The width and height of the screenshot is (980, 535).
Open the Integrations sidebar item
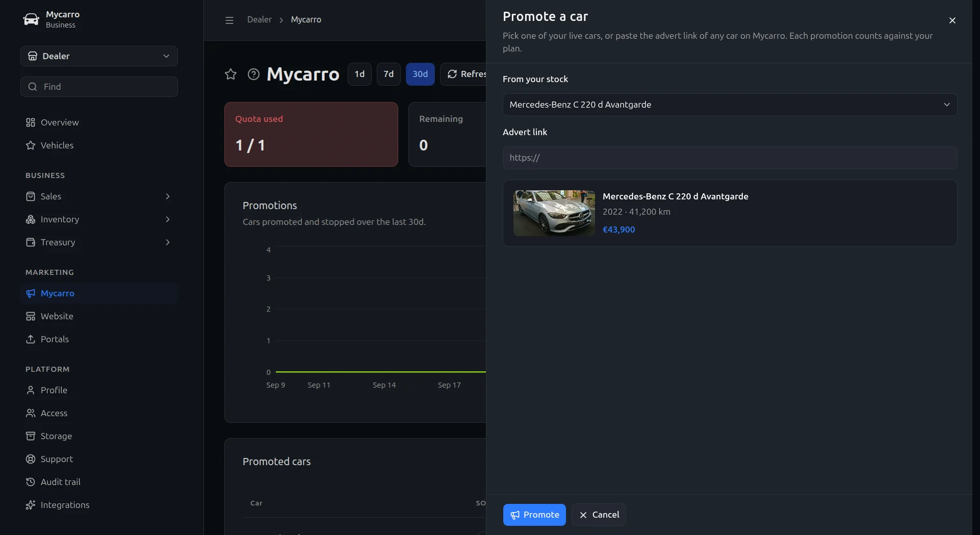99,505
